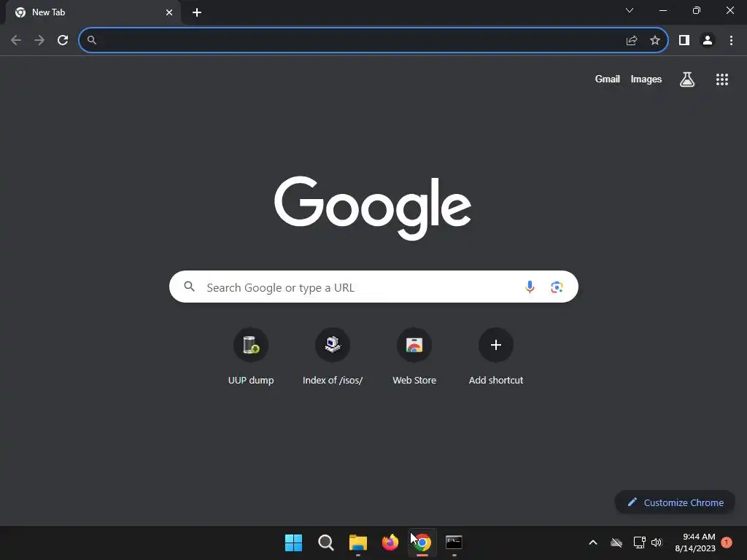Open Chrome's three-dot menu
This screenshot has width=747, height=560.
[731, 41]
